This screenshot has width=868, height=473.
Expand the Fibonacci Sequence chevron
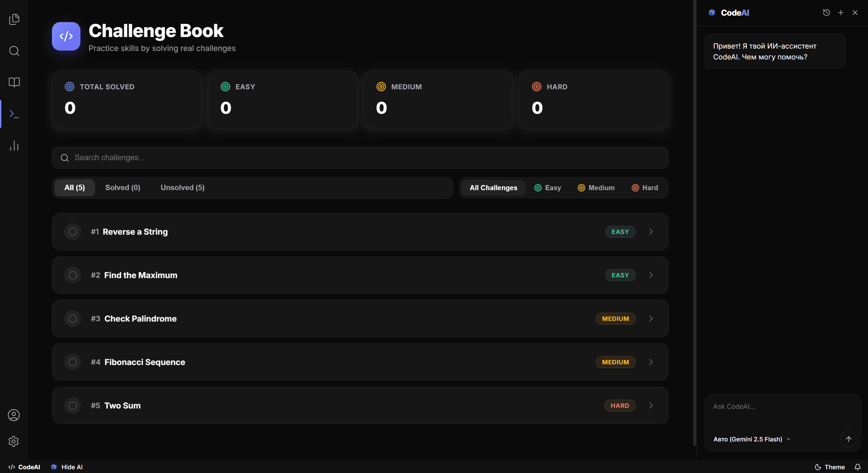pyautogui.click(x=651, y=362)
